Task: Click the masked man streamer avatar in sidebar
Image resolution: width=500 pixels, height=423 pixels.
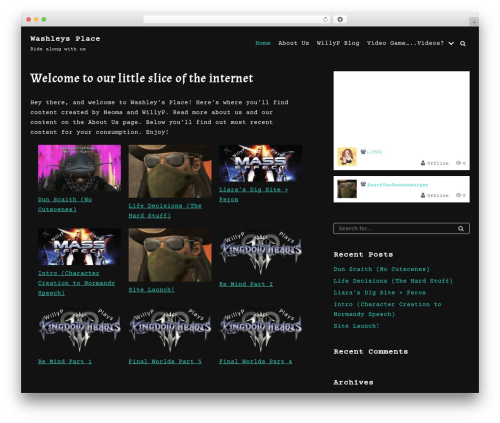Action: pos(347,189)
